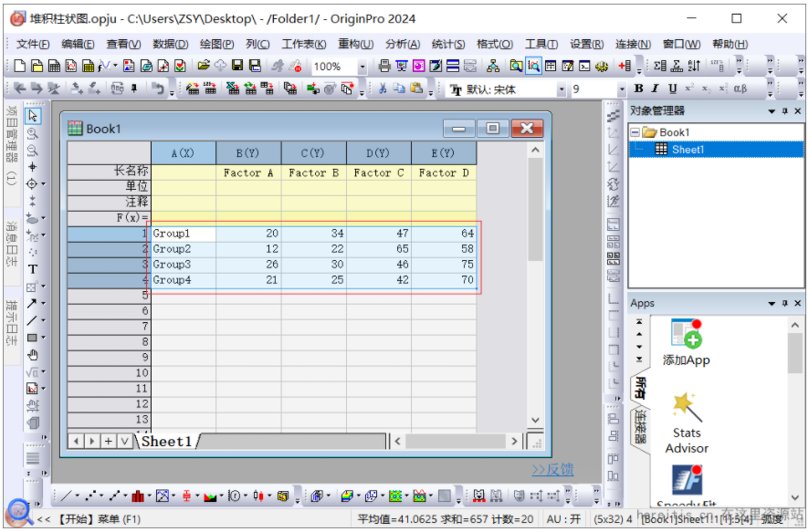The image size is (809, 532).
Task: Click the Add New Columns icon
Action: (x=625, y=66)
